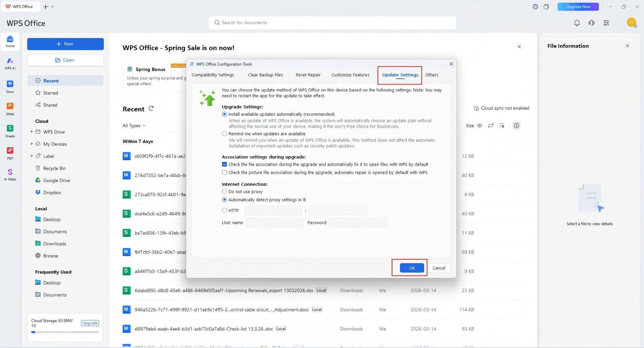
Task: Switch to Compatibility Settings tab
Action: [x=213, y=75]
